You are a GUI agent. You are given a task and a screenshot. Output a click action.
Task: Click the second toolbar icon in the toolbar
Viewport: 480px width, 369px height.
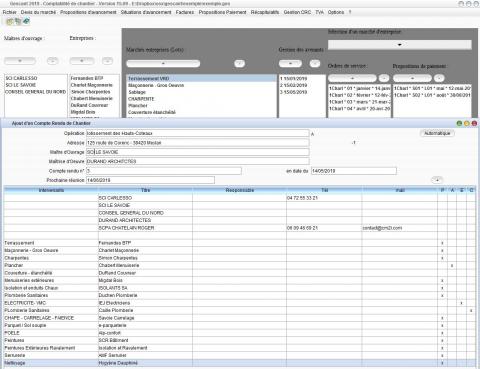tap(18, 22)
